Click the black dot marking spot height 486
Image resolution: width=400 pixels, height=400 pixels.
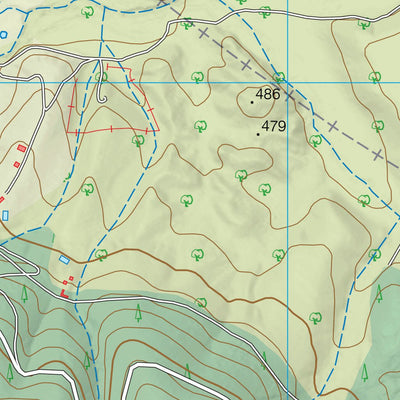click(252, 102)
